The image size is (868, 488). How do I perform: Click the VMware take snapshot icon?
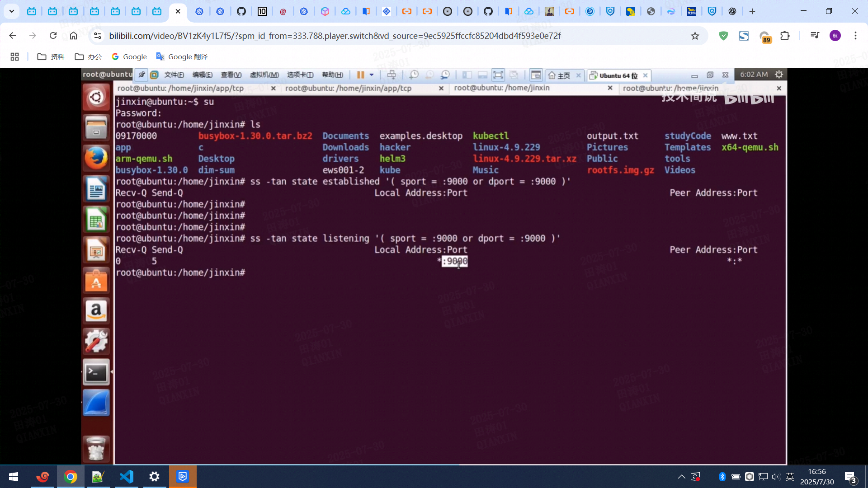[414, 75]
